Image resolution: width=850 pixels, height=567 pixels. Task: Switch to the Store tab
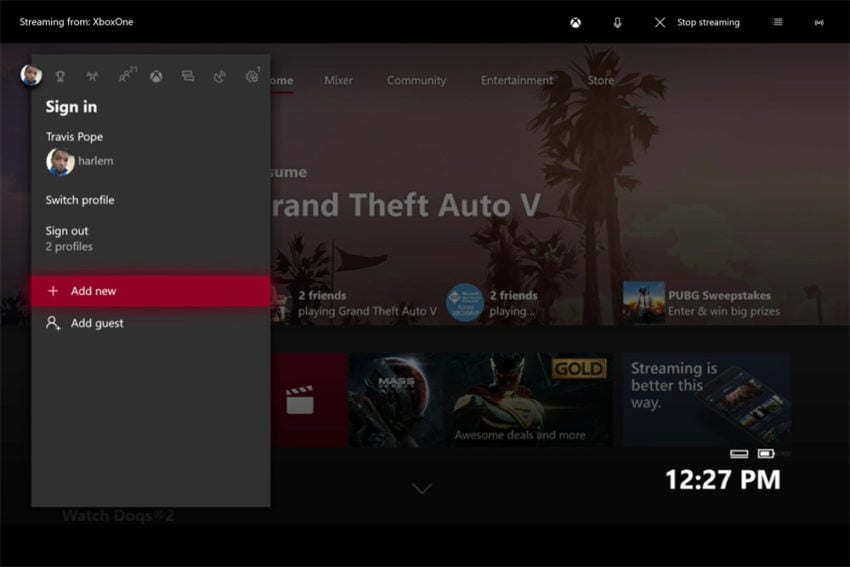click(x=601, y=80)
